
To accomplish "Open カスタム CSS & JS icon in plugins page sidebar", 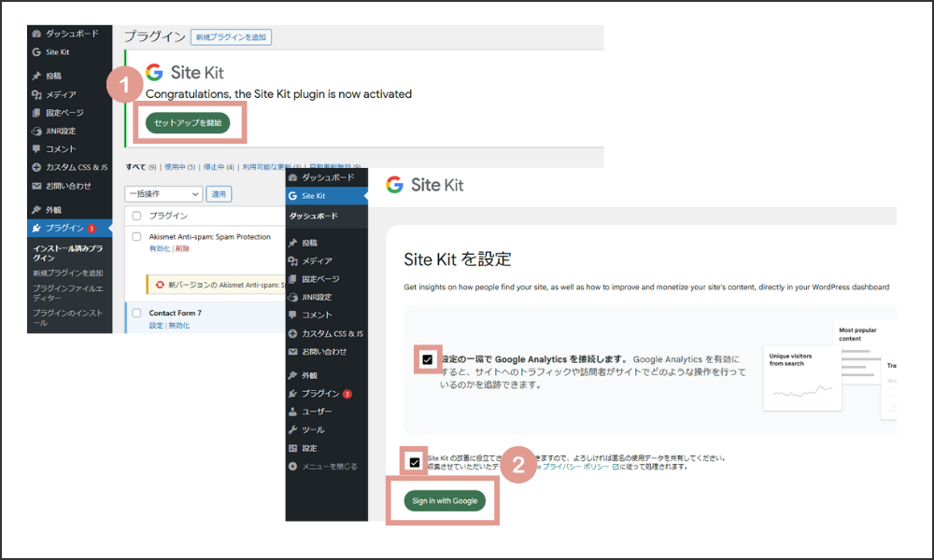I will click(36, 167).
